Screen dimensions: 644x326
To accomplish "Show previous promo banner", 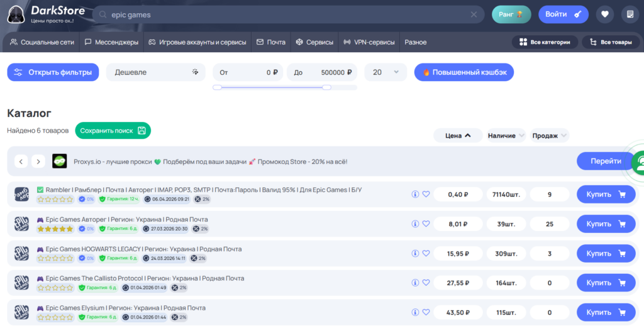I will click(21, 161).
